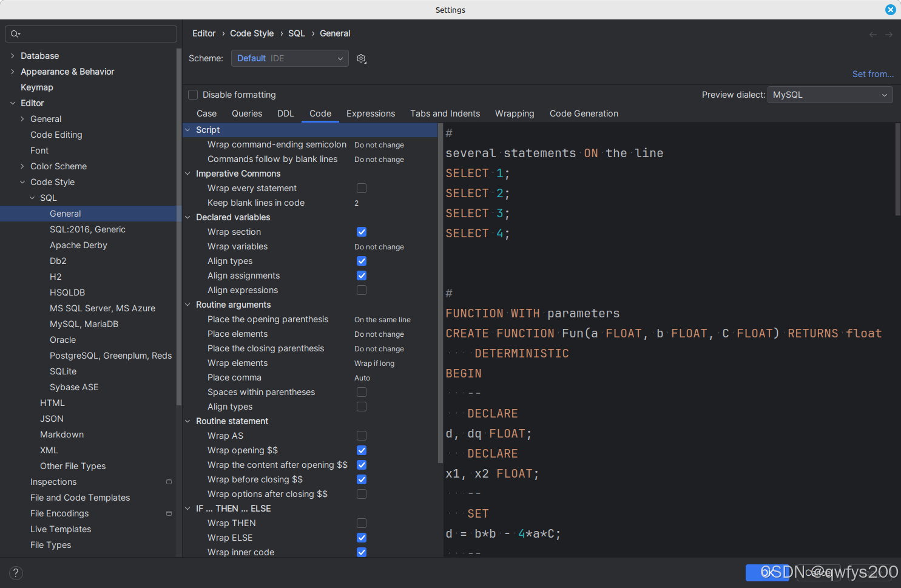
Task: Open scheme actions gear icon
Action: coord(362,59)
